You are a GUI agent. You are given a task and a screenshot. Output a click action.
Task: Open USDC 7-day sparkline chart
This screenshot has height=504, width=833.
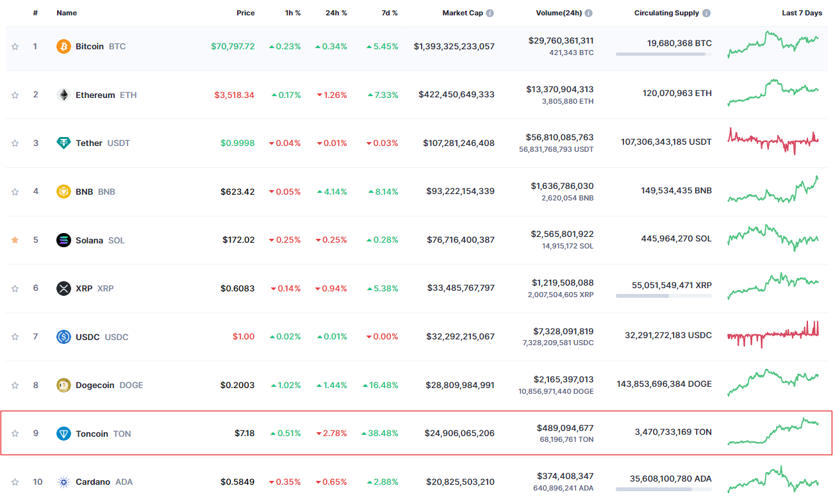773,334
